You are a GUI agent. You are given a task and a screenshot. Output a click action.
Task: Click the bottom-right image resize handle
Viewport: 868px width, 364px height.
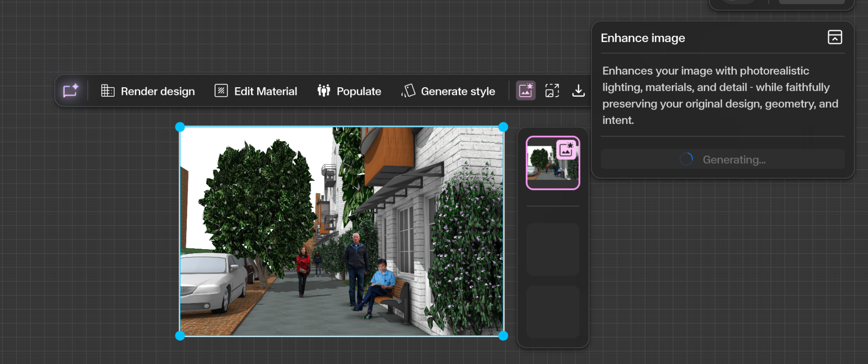(x=503, y=336)
